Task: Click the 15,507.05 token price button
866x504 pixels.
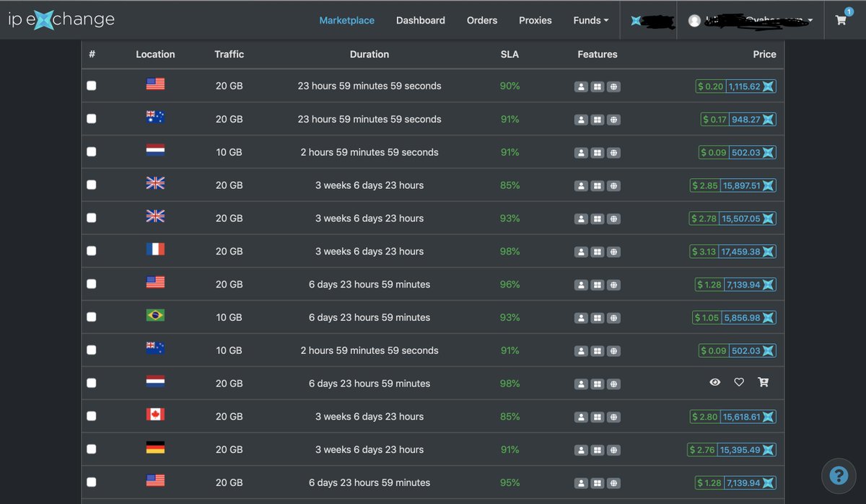Action: coord(748,218)
